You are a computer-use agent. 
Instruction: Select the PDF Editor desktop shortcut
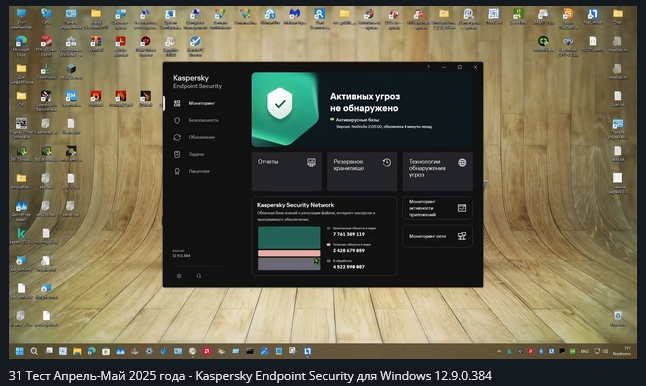[46, 45]
